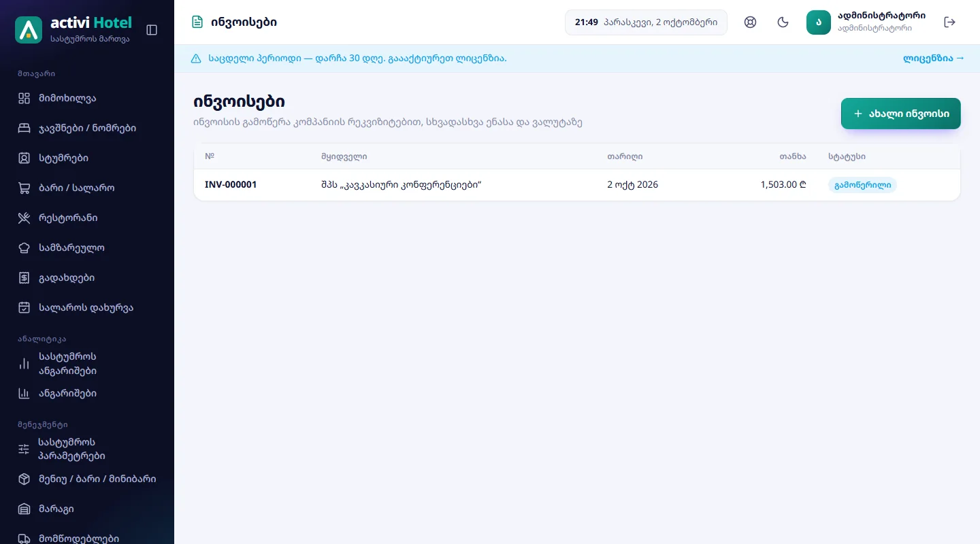980x544 pixels.
Task: Click the clock showing 21:49 პარასკევი
Action: (x=646, y=22)
